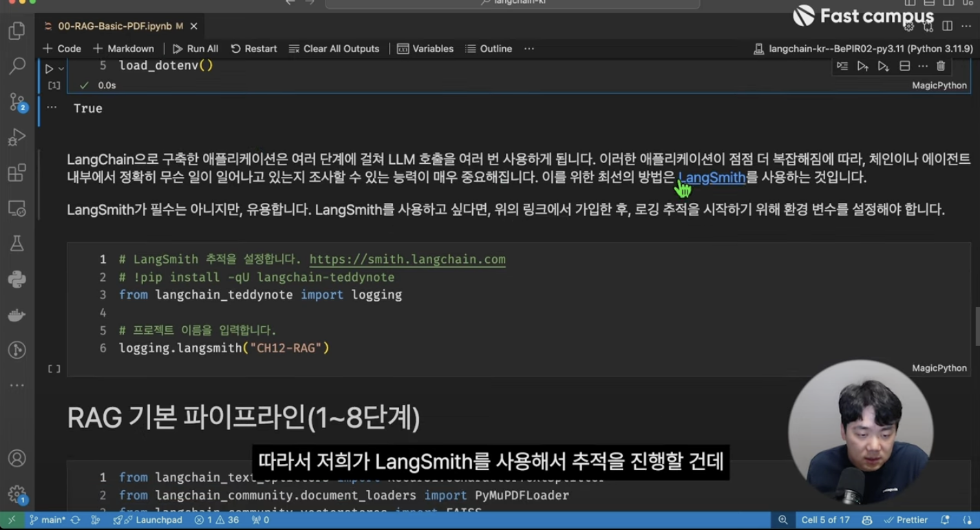Go to Cell 5 of 17 indicator

[x=825, y=520]
